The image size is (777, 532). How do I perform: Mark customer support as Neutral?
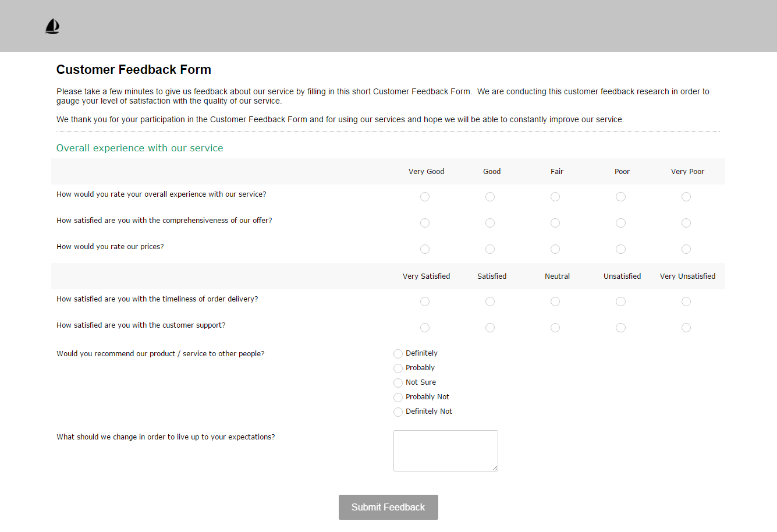pos(555,328)
